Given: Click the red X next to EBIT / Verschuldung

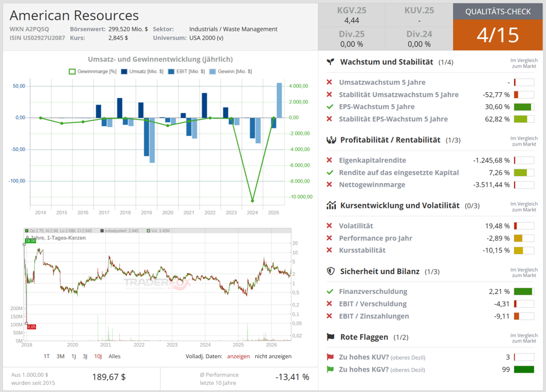Looking at the screenshot, I should [329, 303].
